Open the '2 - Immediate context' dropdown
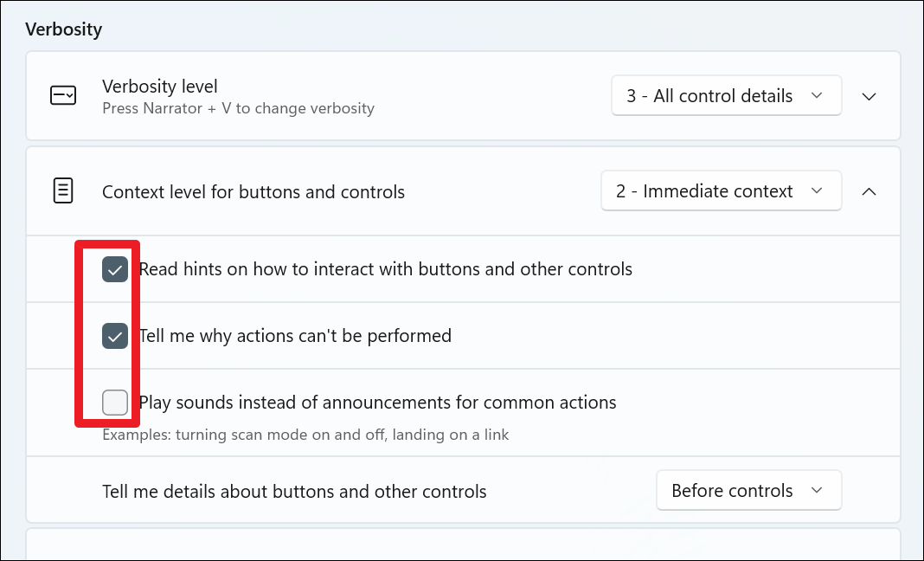 (720, 191)
